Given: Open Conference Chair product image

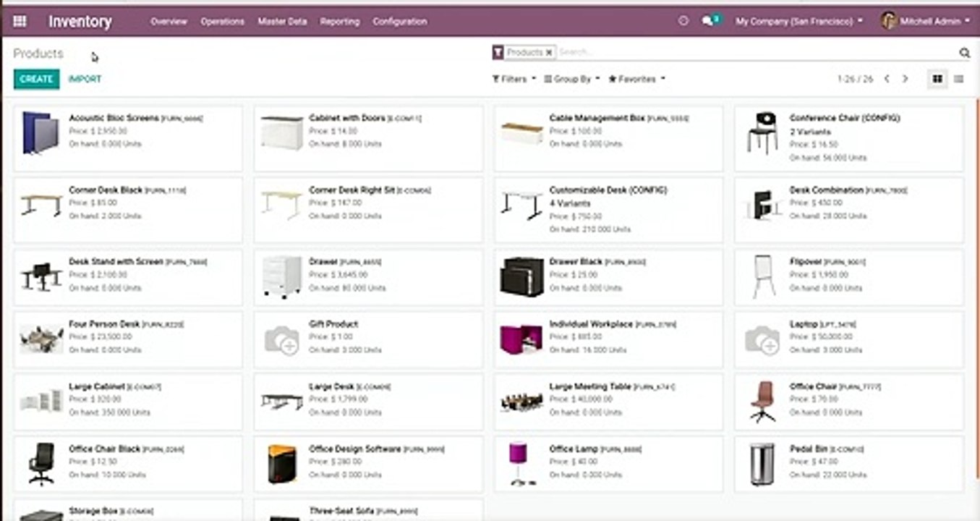Looking at the screenshot, I should pyautogui.click(x=762, y=132).
